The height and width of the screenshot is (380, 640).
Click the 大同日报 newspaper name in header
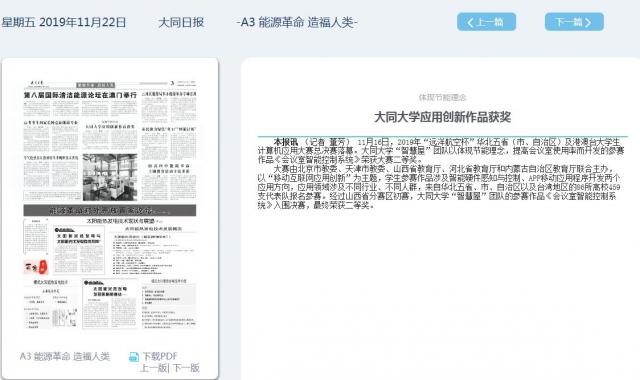click(x=181, y=22)
